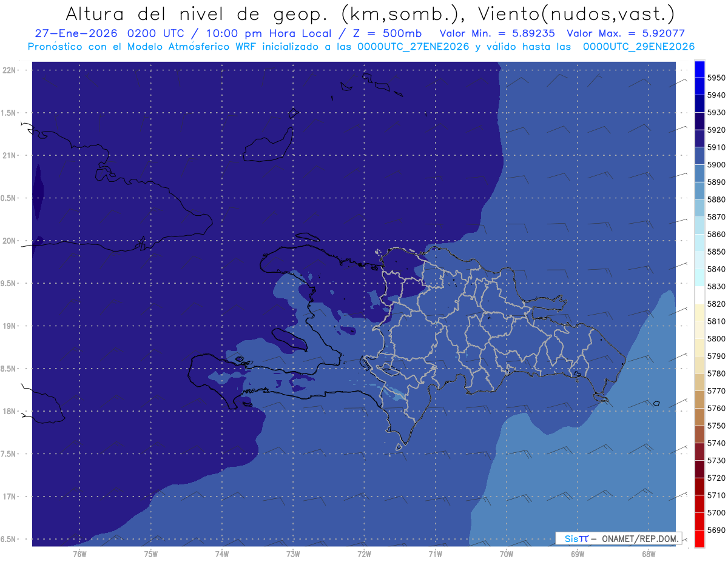Click the "75W" longitude label
728x562 pixels.
click(x=150, y=554)
